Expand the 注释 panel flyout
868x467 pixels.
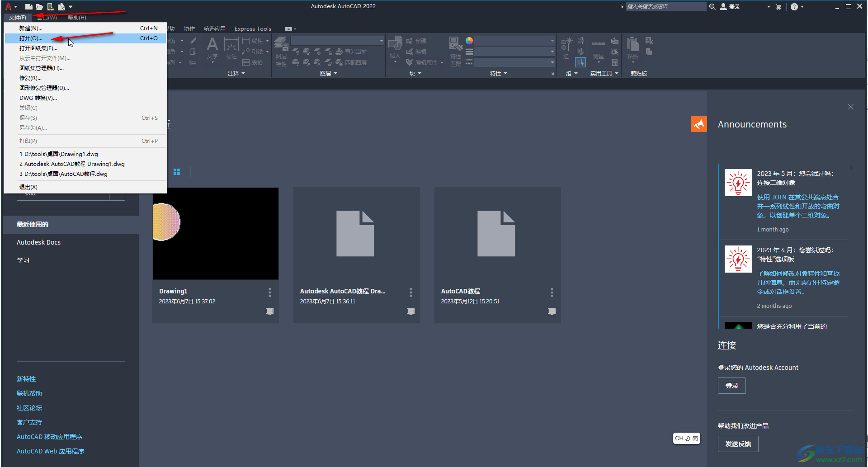coord(236,73)
